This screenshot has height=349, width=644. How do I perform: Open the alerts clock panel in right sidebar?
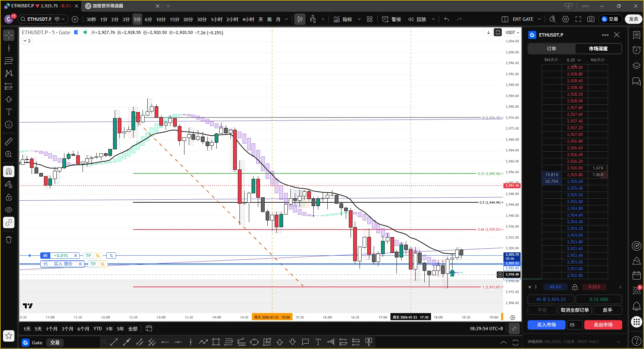pos(636,50)
